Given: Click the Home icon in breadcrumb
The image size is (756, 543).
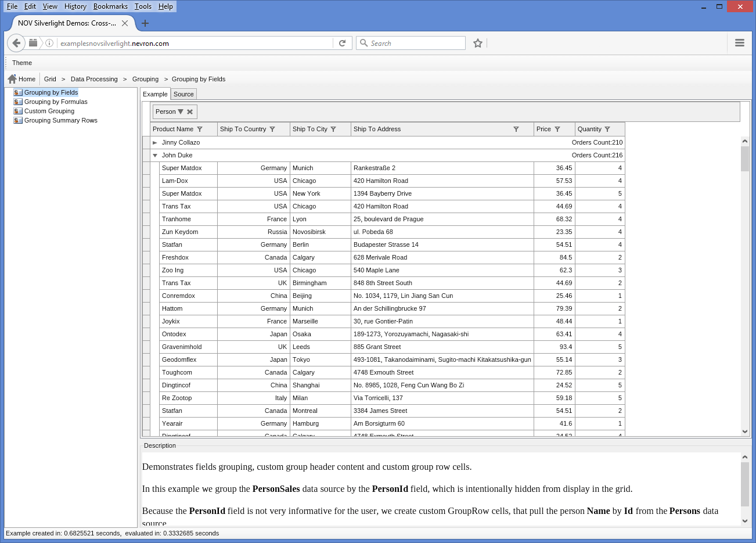Looking at the screenshot, I should 12,79.
